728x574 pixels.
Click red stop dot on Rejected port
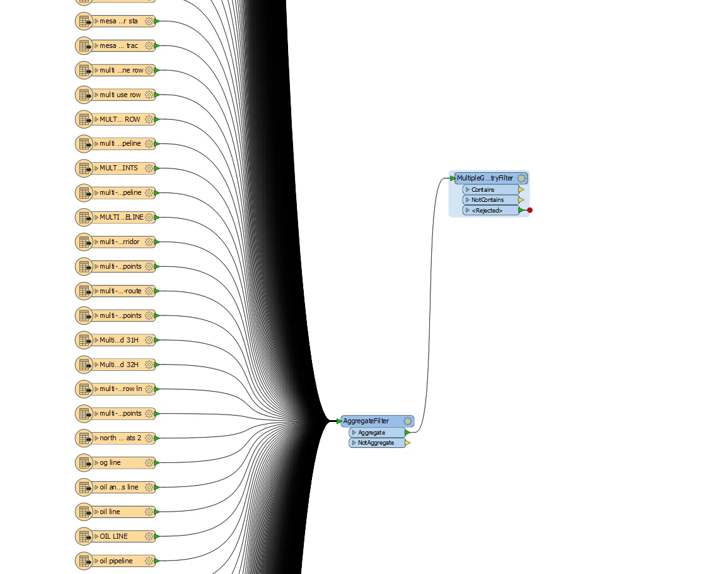click(529, 211)
